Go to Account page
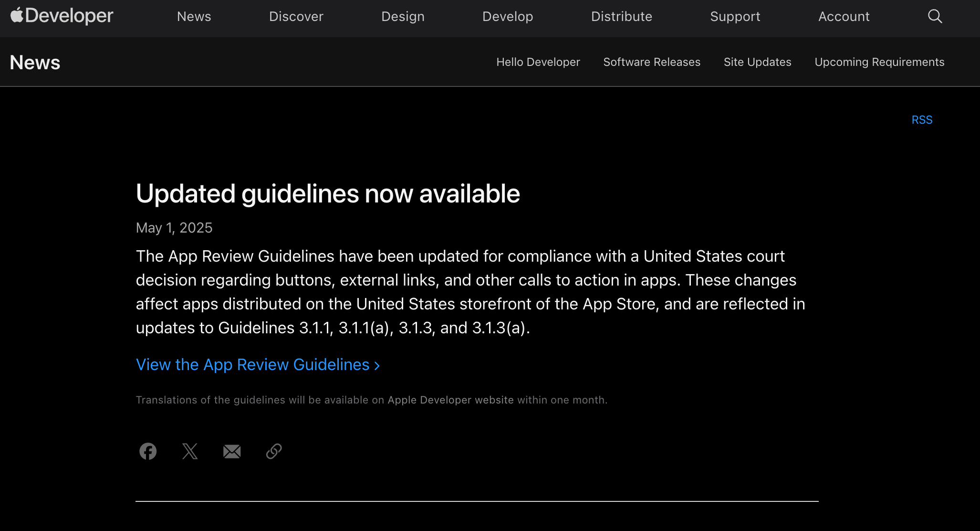The width and height of the screenshot is (980, 531). click(844, 16)
